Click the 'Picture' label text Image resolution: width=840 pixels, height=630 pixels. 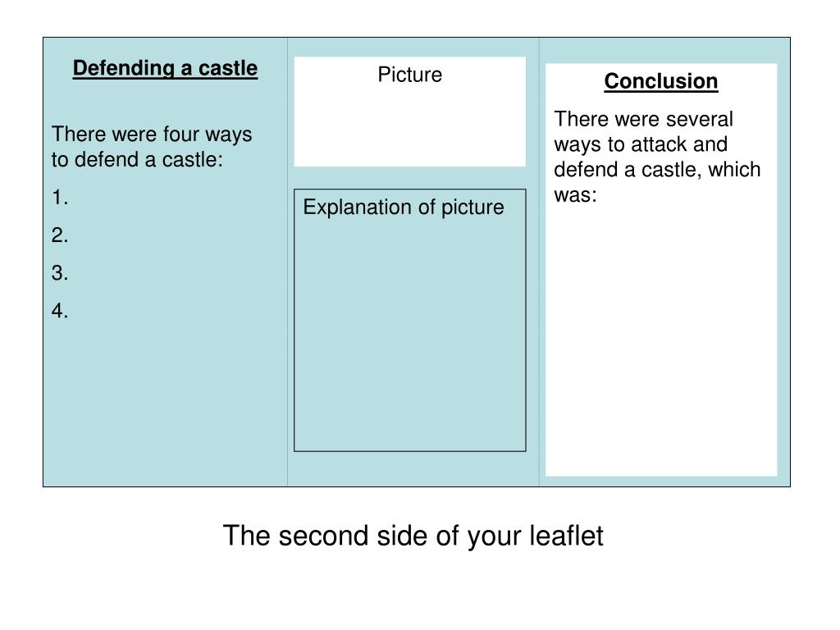click(x=410, y=75)
